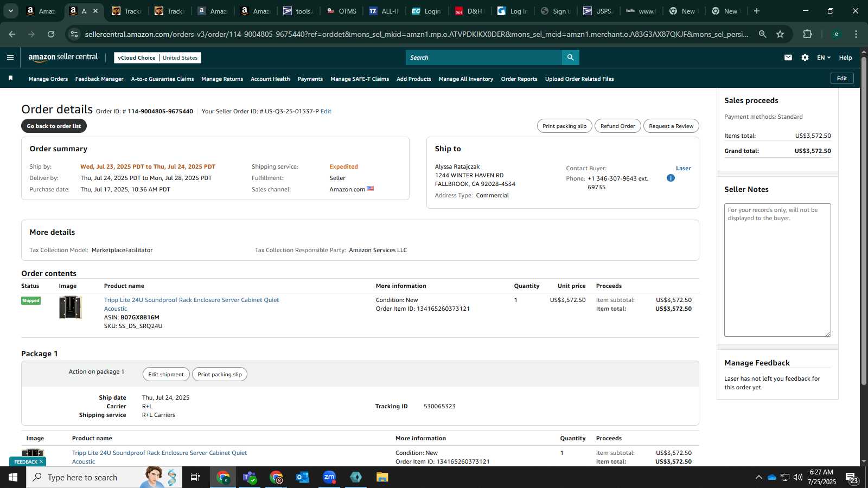Image resolution: width=868 pixels, height=488 pixels.
Task: Open Manage SAFE-T Claims
Action: coord(360,79)
